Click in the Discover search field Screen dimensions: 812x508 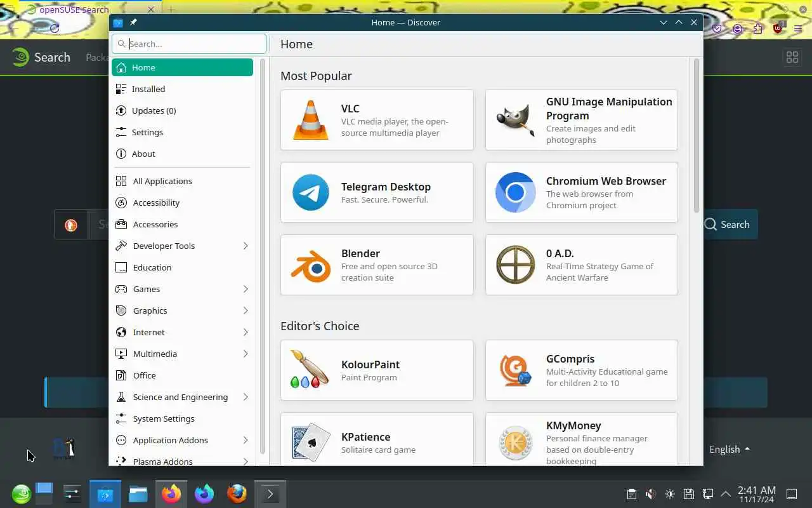point(189,44)
